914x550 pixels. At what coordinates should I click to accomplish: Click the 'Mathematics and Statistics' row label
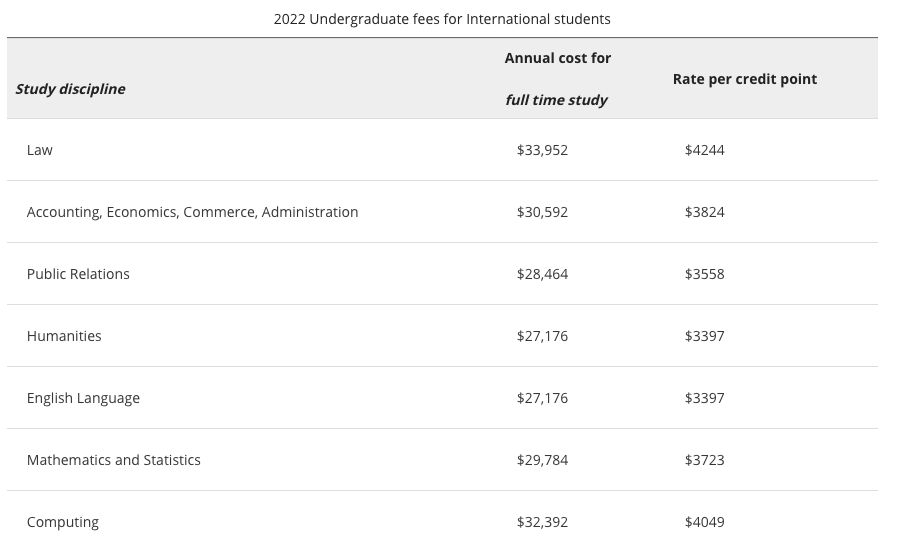click(x=113, y=460)
